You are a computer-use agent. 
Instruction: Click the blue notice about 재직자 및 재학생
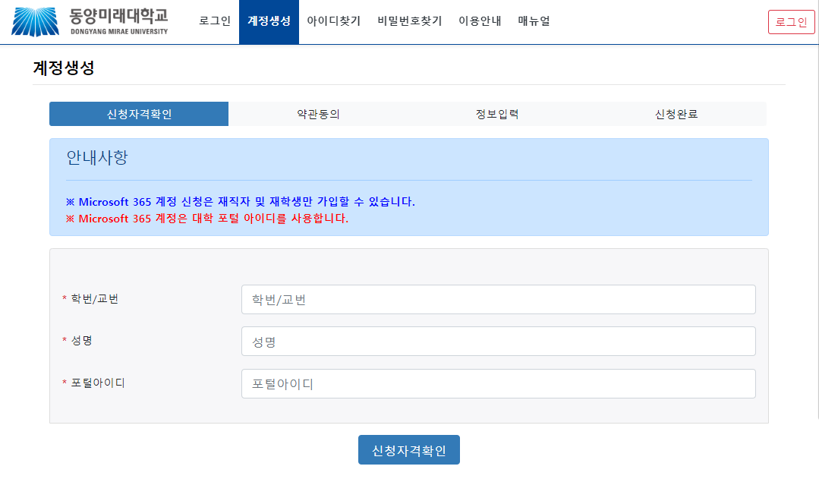(241, 202)
